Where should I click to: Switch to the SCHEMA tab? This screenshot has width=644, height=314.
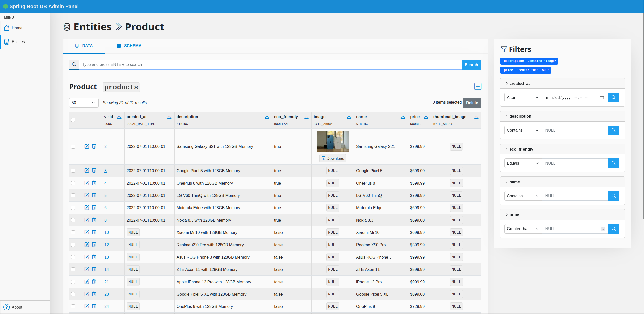tap(129, 46)
